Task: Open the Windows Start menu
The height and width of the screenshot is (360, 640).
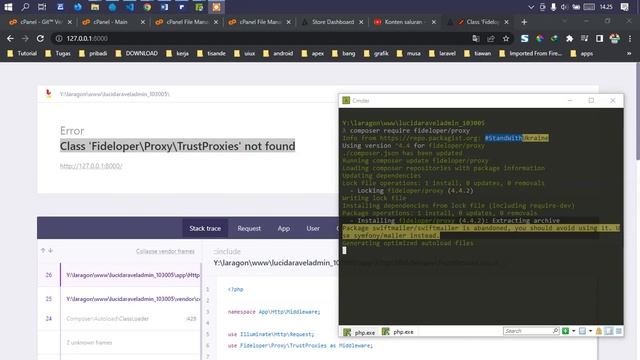Action: [x=8, y=7]
